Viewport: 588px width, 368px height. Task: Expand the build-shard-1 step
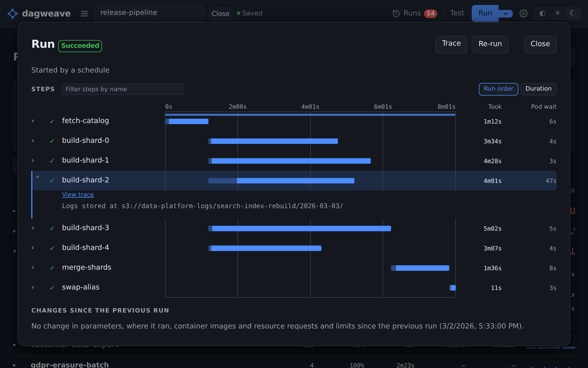tap(33, 161)
